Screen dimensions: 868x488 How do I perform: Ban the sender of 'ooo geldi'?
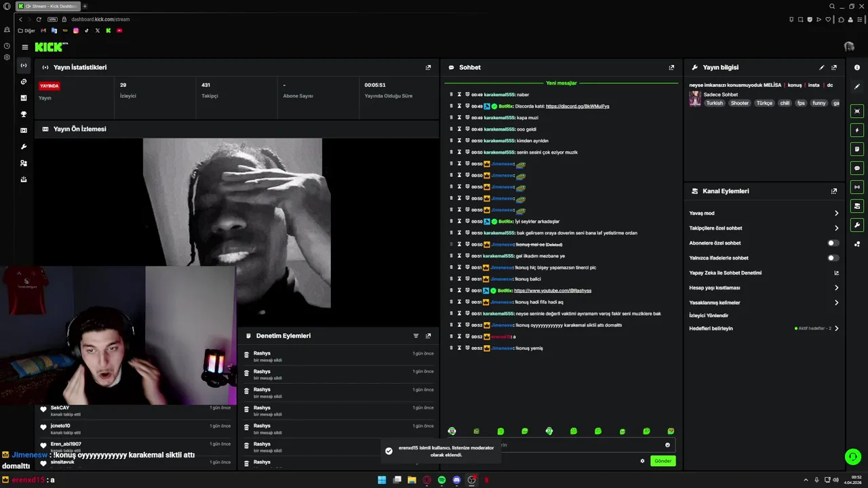(467, 129)
